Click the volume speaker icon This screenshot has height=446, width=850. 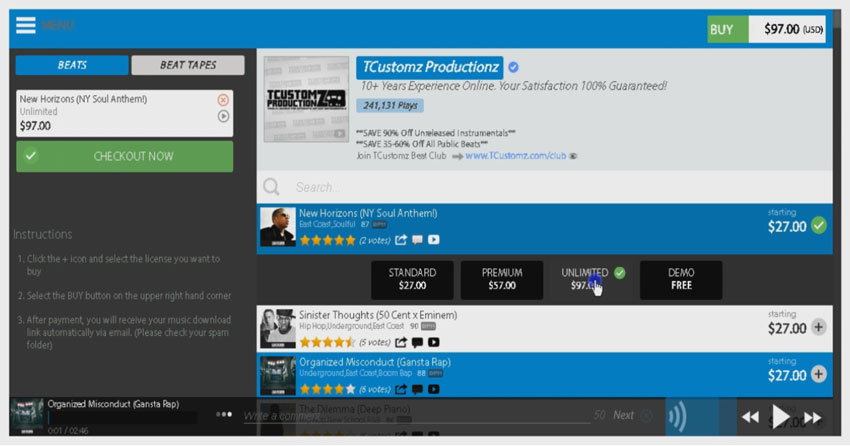pyautogui.click(x=678, y=417)
